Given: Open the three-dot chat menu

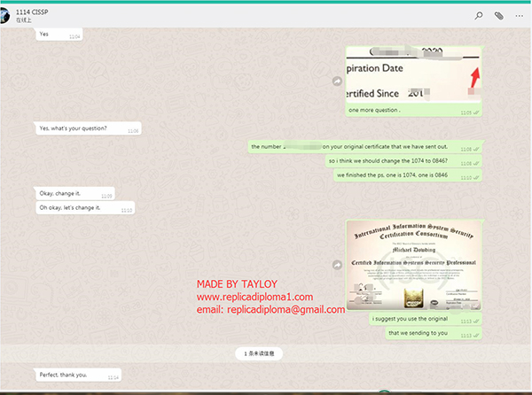Looking at the screenshot, I should click(x=519, y=16).
